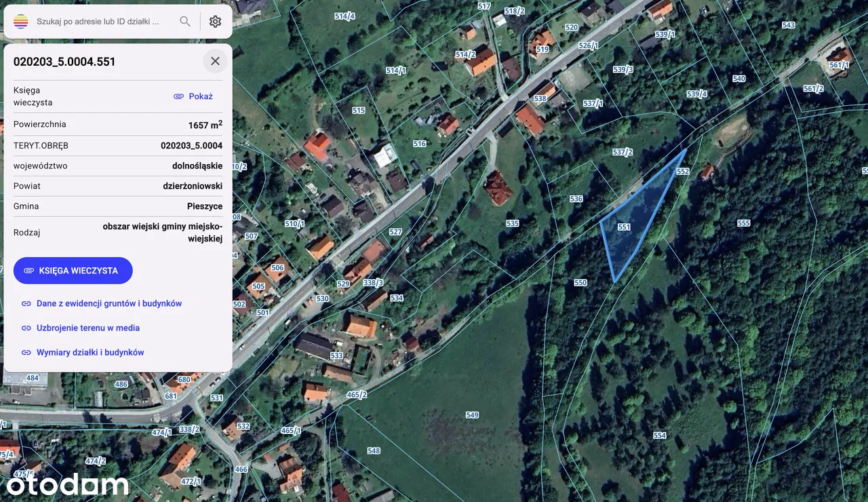Open map settings gear icon
Screen dimensions: 868x502
point(215,22)
